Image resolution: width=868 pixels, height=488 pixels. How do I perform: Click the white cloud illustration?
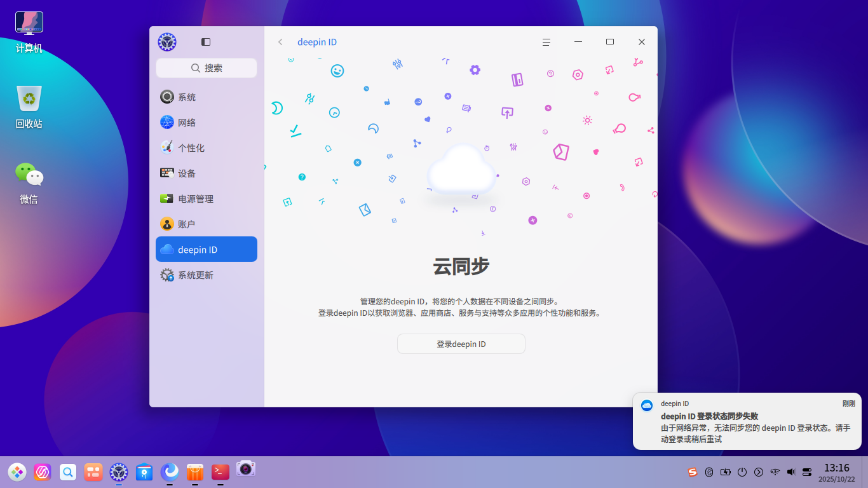[461, 170]
